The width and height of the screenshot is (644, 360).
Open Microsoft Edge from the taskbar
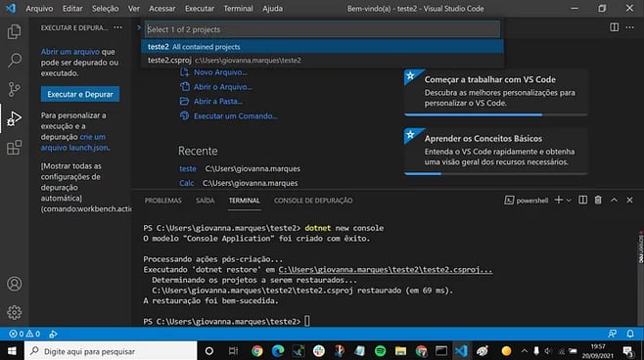click(278, 351)
